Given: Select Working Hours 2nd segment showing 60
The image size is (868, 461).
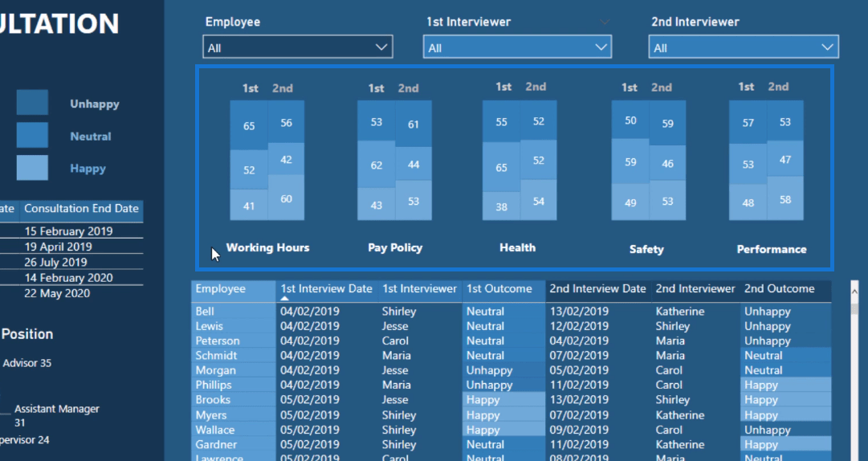Looking at the screenshot, I should 286,198.
